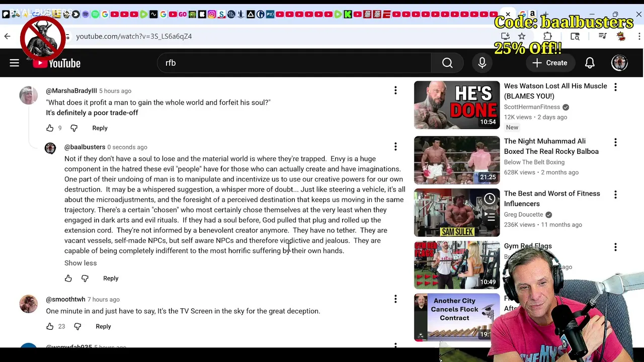
Task: Click the 7 hours ago comment timestamp
Action: pos(104,300)
